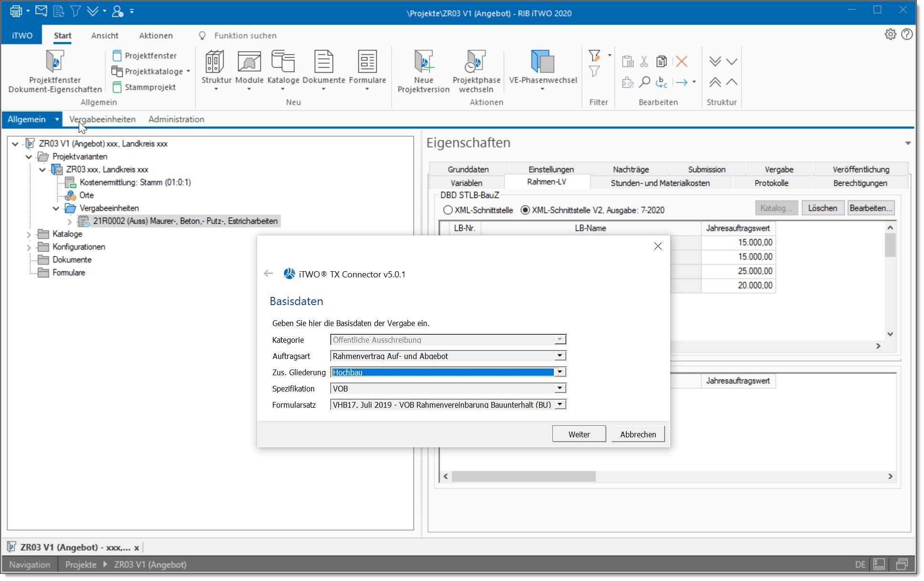Open the Formularsatz dropdown
924x581 pixels.
pos(560,404)
